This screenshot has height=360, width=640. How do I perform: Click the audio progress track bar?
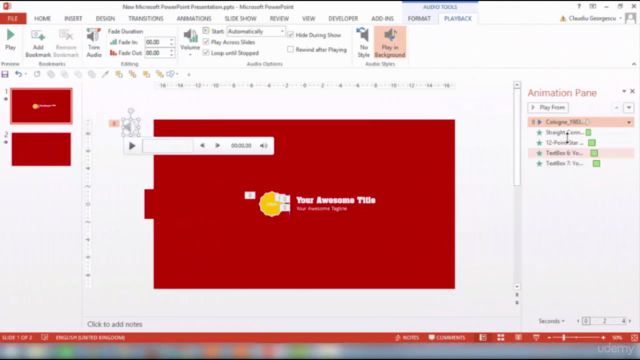coord(168,146)
